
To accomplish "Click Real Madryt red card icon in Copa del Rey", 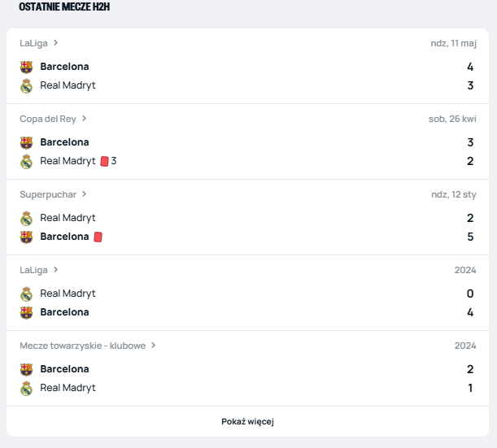I will tap(104, 161).
